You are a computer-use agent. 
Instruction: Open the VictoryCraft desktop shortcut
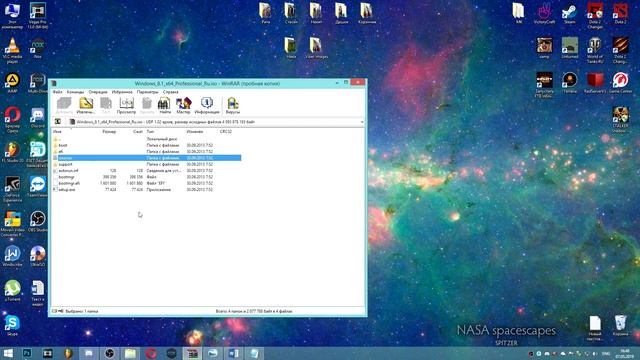(x=544, y=13)
